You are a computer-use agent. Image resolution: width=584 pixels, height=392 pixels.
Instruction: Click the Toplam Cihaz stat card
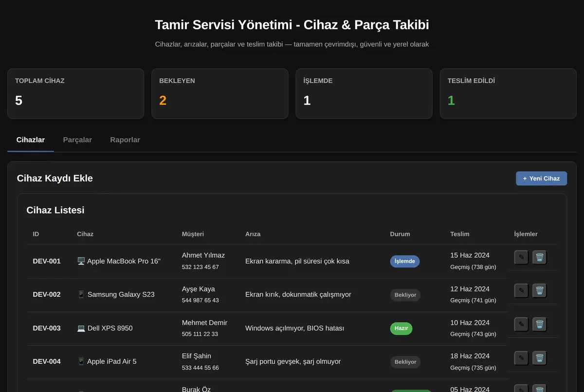75,93
